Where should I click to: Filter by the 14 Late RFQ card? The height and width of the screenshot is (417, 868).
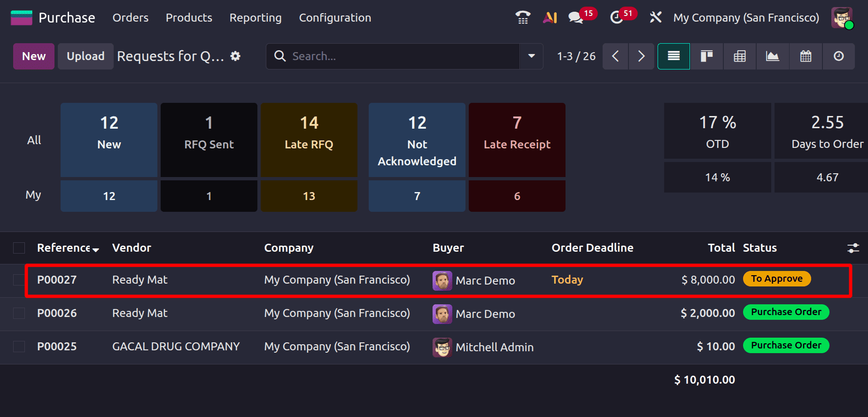(x=309, y=140)
